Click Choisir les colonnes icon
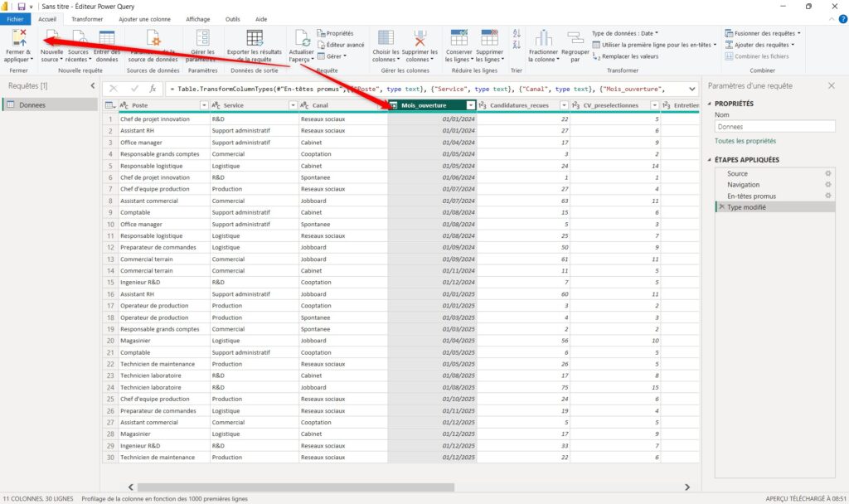This screenshot has width=849, height=504. [x=386, y=38]
